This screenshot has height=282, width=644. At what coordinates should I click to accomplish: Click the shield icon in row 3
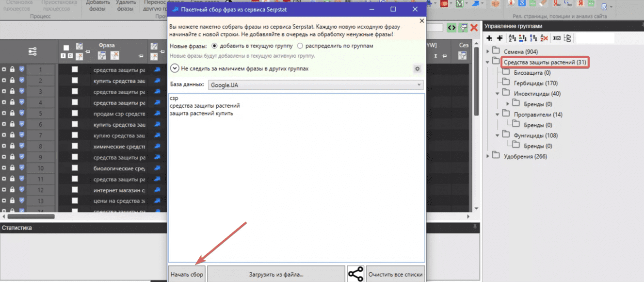click(21, 91)
